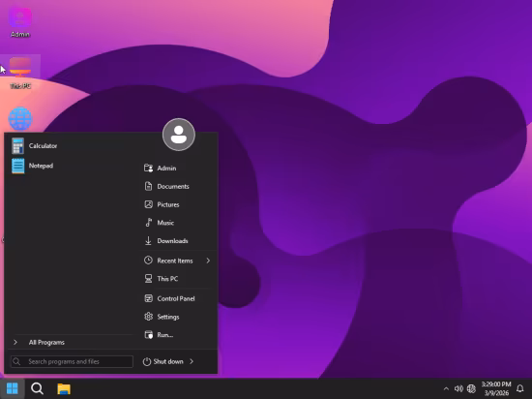Select the Admin desktop icon

20,22
